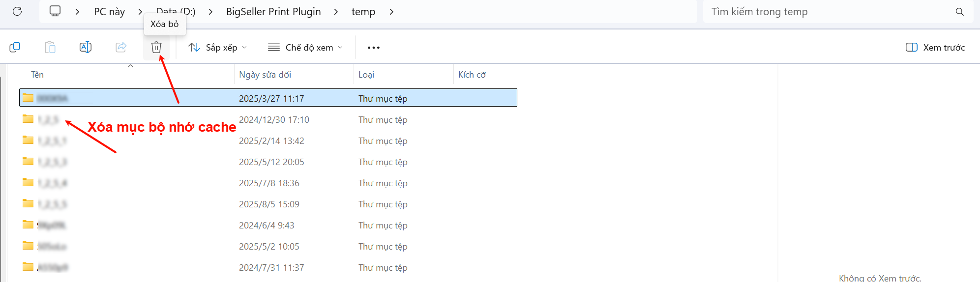The image size is (980, 282).
Task: Go to PC này in the breadcrumb
Action: click(x=109, y=12)
